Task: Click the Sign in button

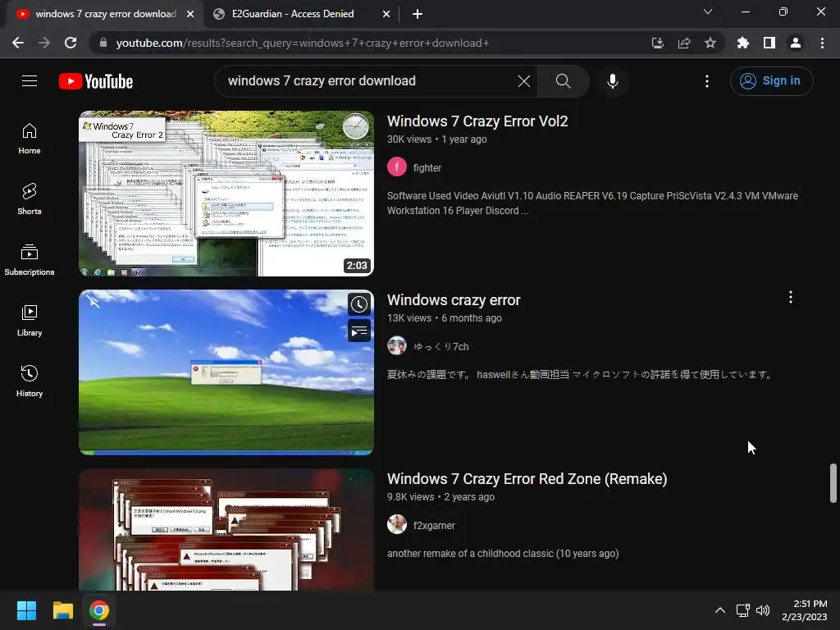Action: pos(771,81)
